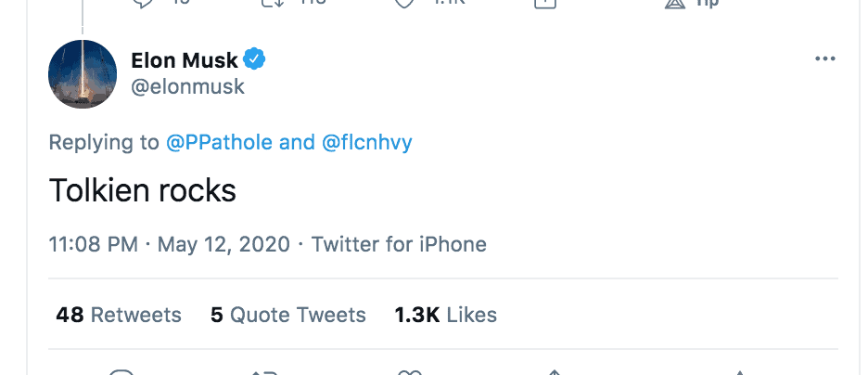View the 5 Quote Tweets list
This screenshot has width=868, height=375.
[x=288, y=315]
